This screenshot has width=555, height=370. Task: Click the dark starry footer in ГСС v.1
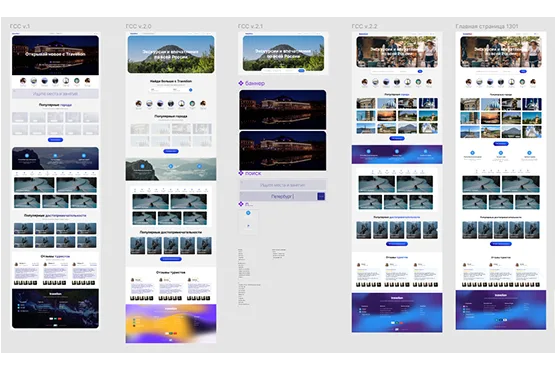pyautogui.click(x=55, y=309)
